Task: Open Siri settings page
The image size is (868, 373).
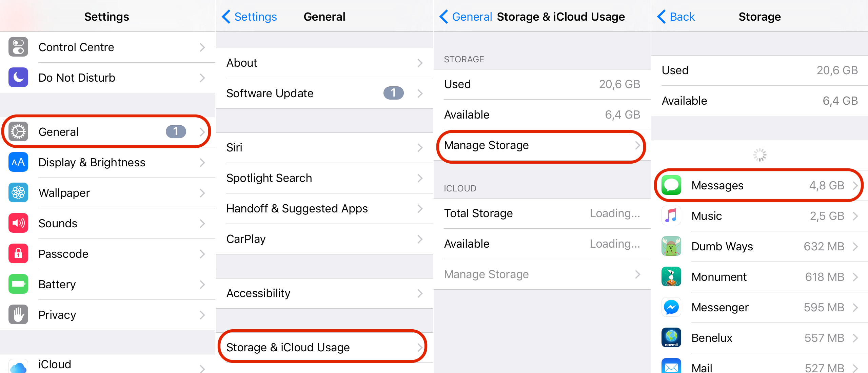Action: (x=325, y=147)
